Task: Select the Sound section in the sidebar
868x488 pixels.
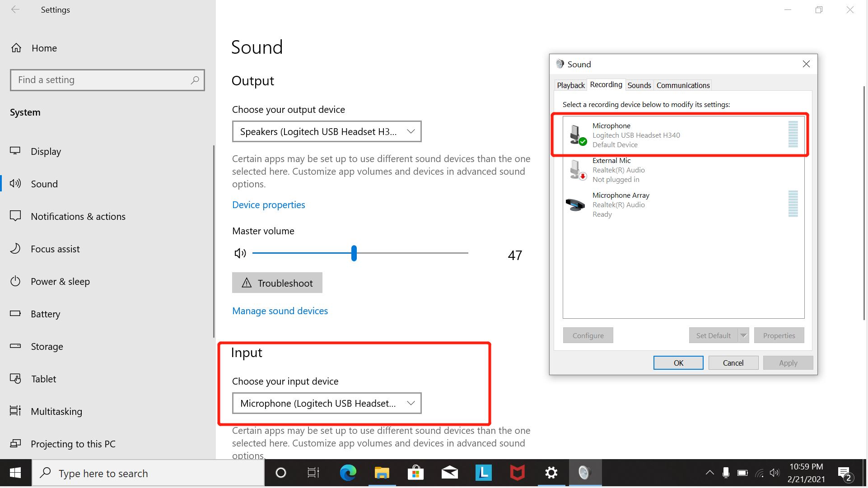Action: [44, 184]
